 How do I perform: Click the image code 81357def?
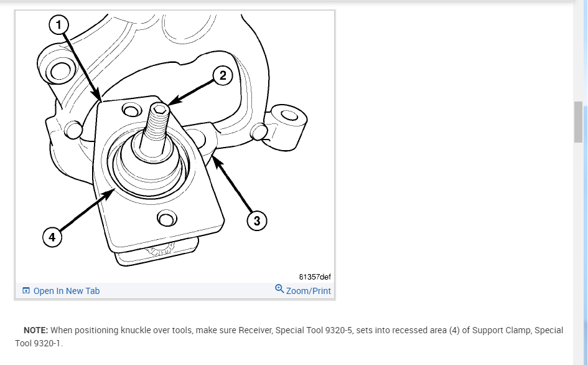315,277
